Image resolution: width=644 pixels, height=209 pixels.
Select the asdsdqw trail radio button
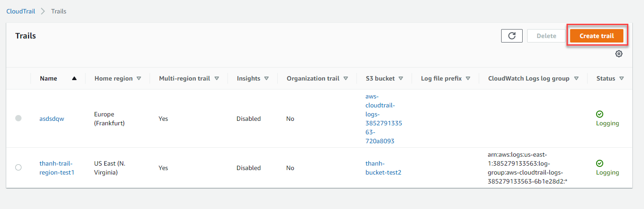tap(18, 118)
